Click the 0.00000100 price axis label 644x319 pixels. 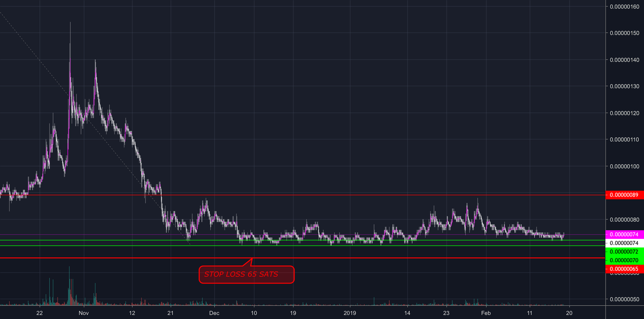coord(625,166)
